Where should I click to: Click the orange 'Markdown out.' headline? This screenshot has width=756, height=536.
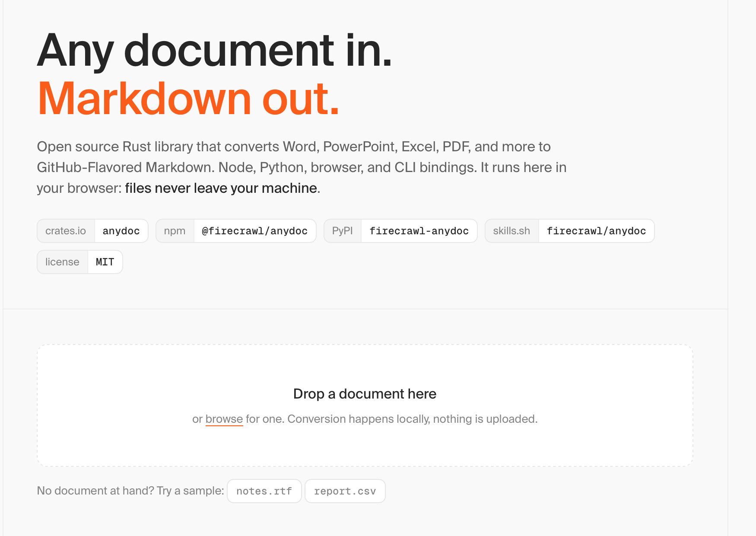click(189, 99)
